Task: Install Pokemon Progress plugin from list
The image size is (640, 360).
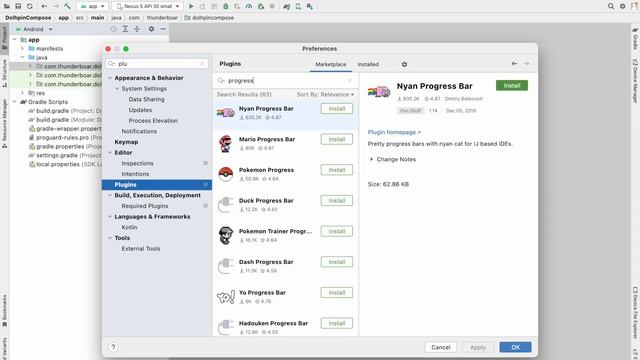Action: [x=337, y=170]
